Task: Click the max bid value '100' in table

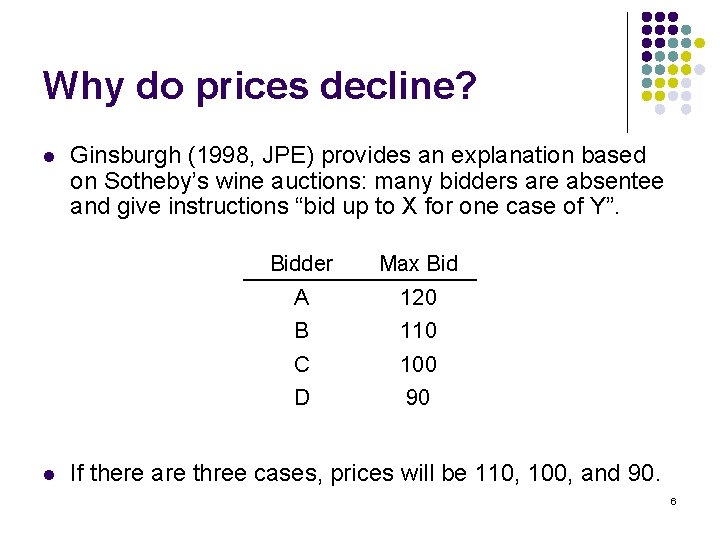Action: tap(418, 364)
